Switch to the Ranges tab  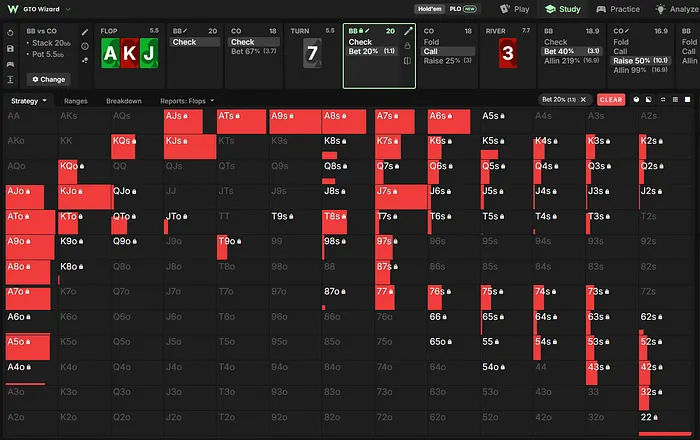[x=75, y=101]
